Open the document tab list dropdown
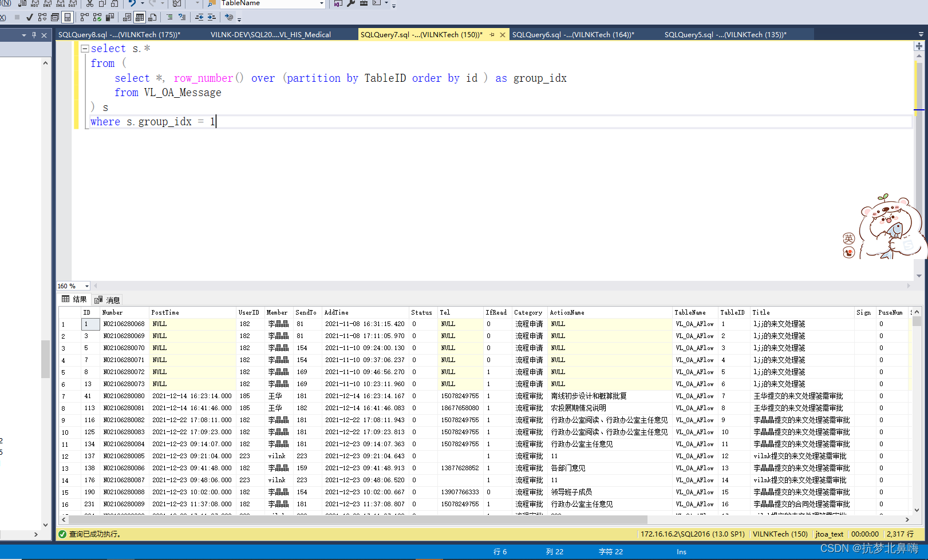Image resolution: width=928 pixels, height=560 pixels. point(921,34)
